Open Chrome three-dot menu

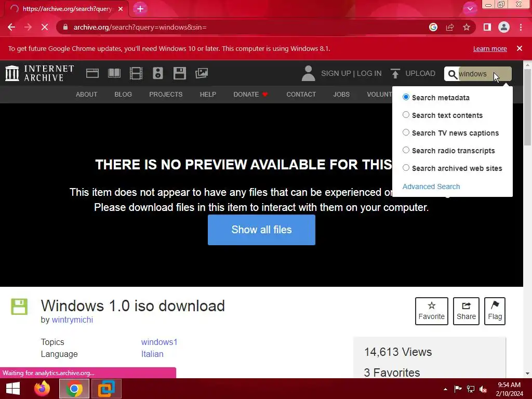tap(521, 27)
